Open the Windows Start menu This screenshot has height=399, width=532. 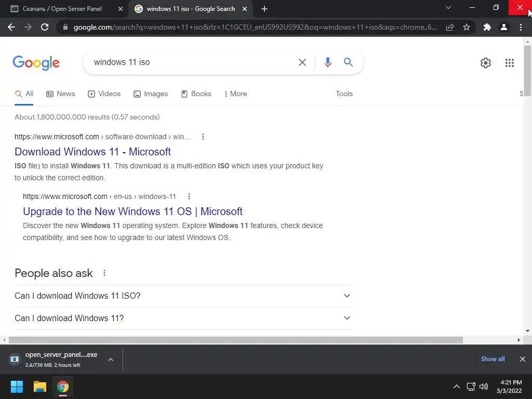click(17, 387)
